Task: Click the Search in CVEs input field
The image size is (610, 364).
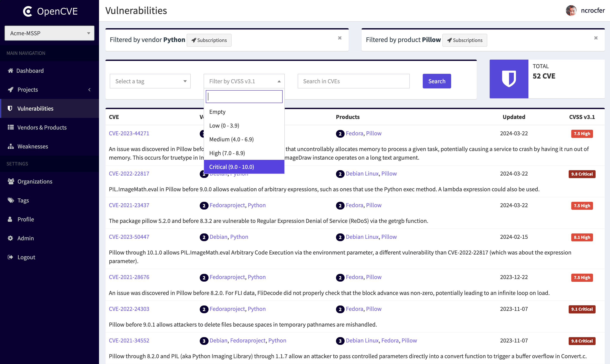Action: coord(353,81)
